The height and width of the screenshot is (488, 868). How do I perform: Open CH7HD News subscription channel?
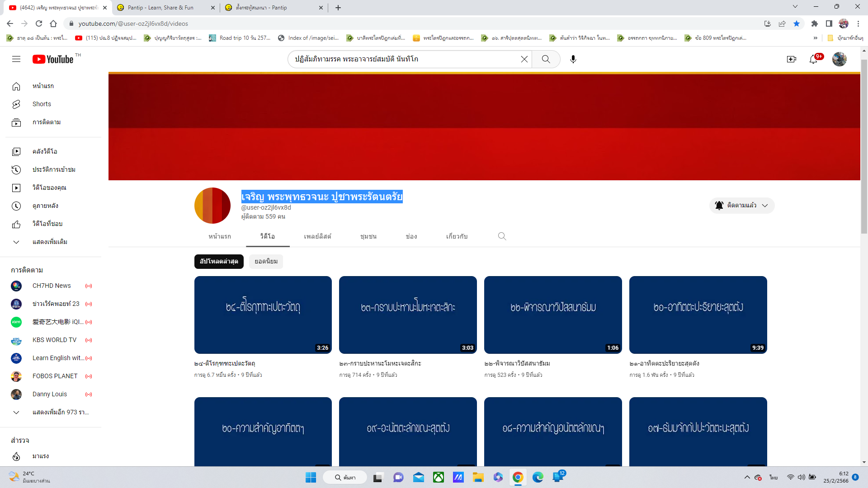pos(52,286)
